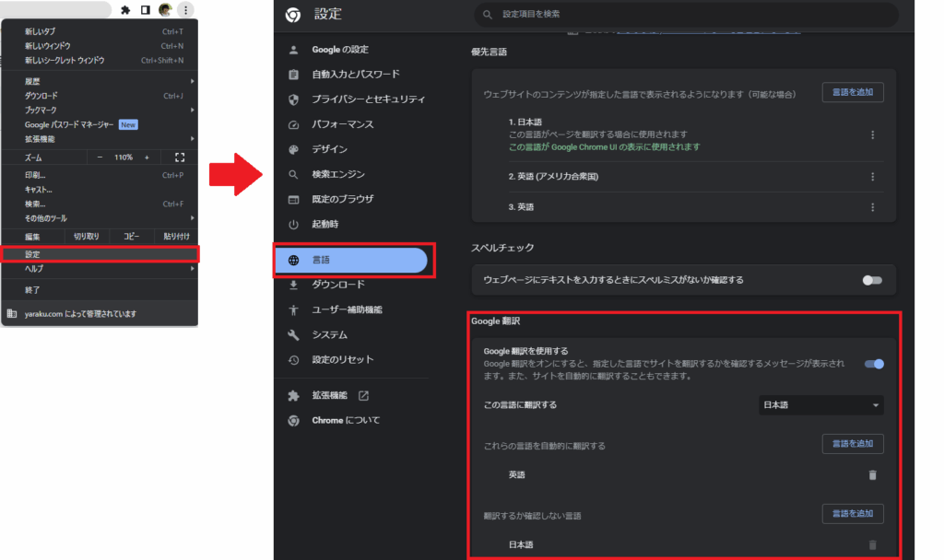Select 新しいタブ menu item
This screenshot has width=944, height=560.
click(x=100, y=31)
